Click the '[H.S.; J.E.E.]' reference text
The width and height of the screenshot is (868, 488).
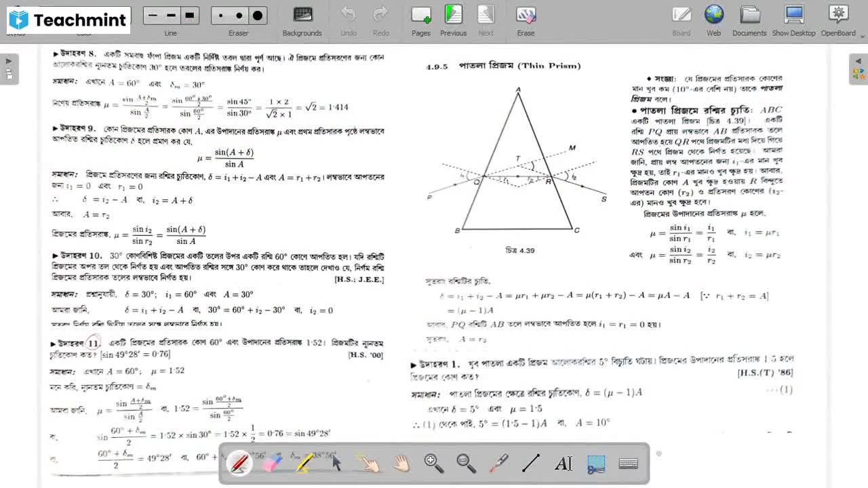tap(359, 279)
